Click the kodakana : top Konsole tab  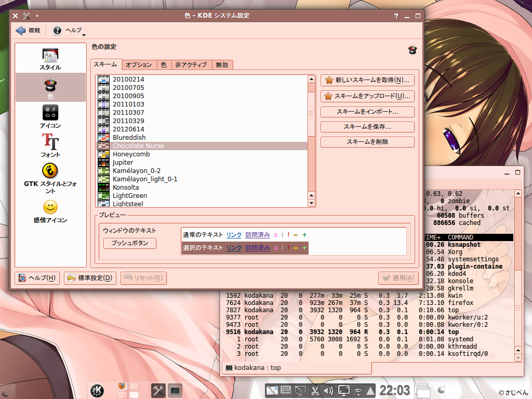pyautogui.click(x=296, y=368)
